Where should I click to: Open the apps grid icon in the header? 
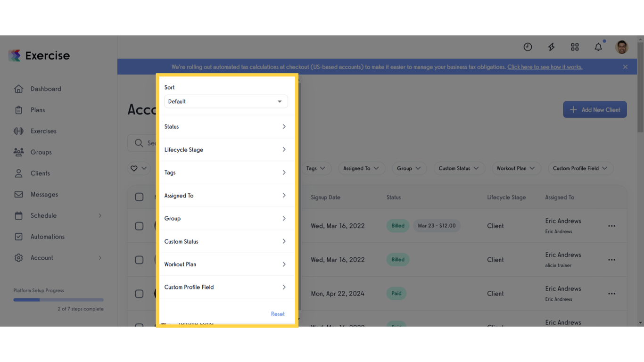click(574, 47)
